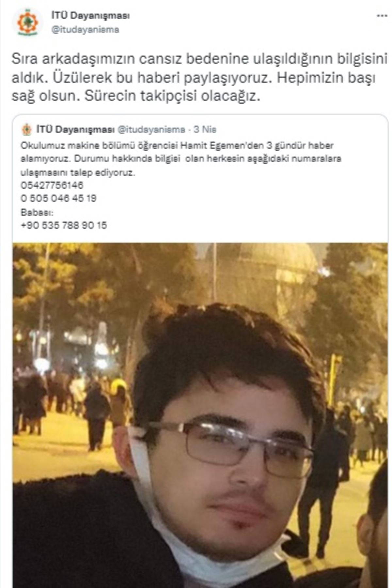
Task: Open the tweet's three-dot more options menu
Action: point(382,16)
